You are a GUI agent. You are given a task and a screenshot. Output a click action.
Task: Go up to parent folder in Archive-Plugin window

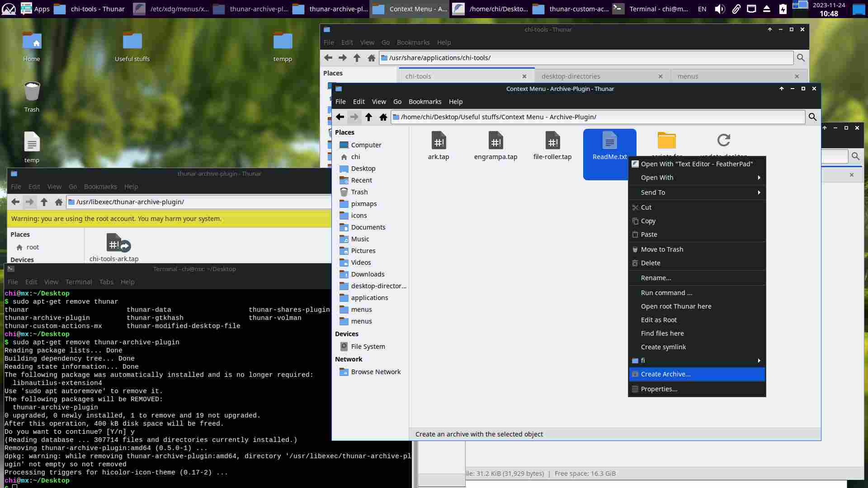pos(368,117)
